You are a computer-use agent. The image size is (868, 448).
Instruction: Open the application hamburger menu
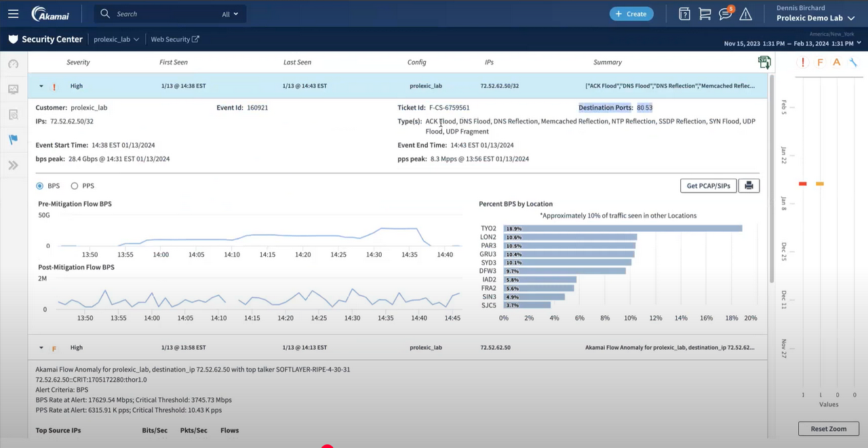click(12, 14)
